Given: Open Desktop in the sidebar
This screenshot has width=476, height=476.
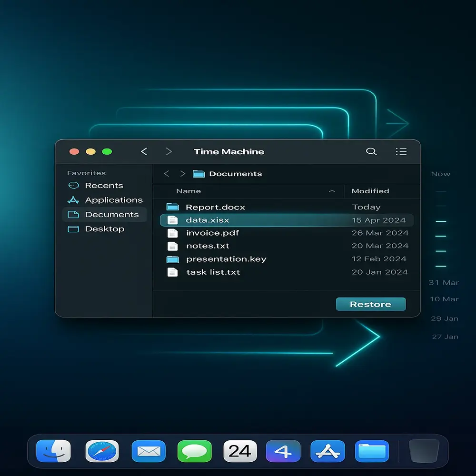Looking at the screenshot, I should (x=105, y=229).
